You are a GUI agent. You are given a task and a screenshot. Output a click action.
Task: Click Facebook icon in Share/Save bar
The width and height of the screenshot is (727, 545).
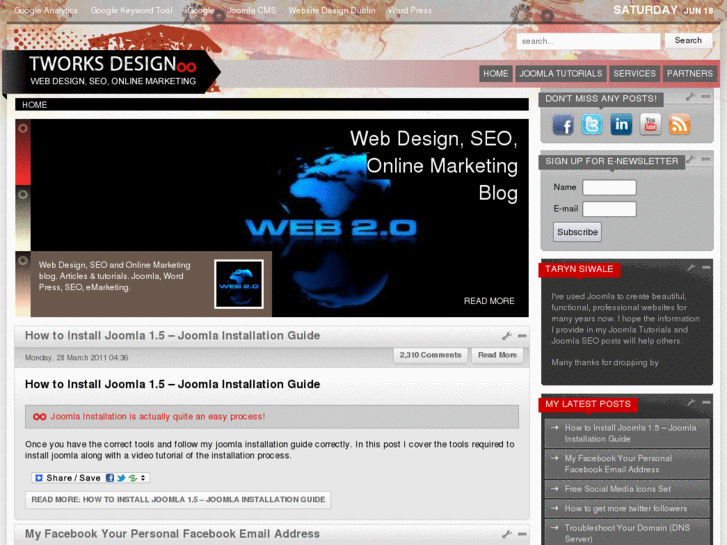click(109, 478)
